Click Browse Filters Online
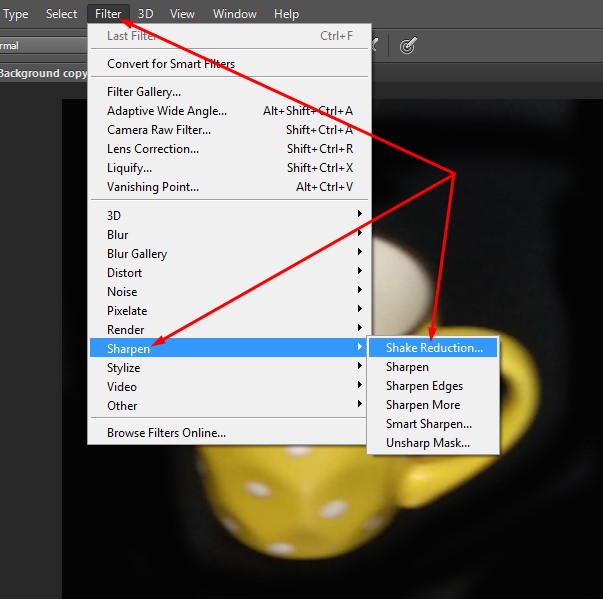603x599 pixels. [x=230, y=433]
